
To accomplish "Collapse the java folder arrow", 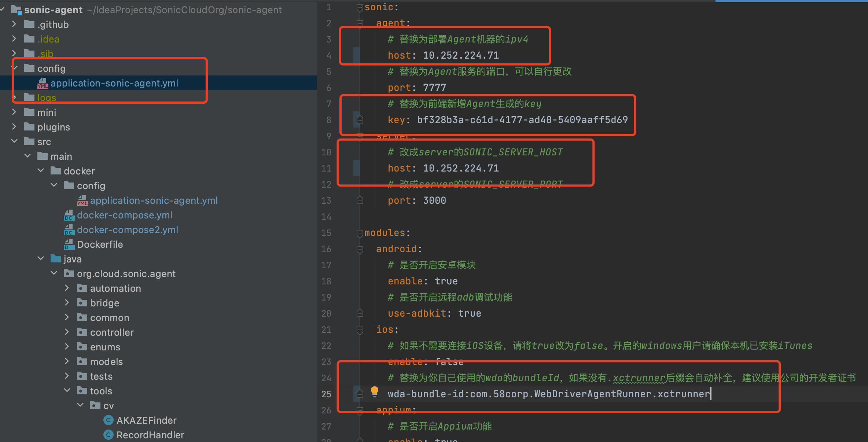I will pos(41,259).
